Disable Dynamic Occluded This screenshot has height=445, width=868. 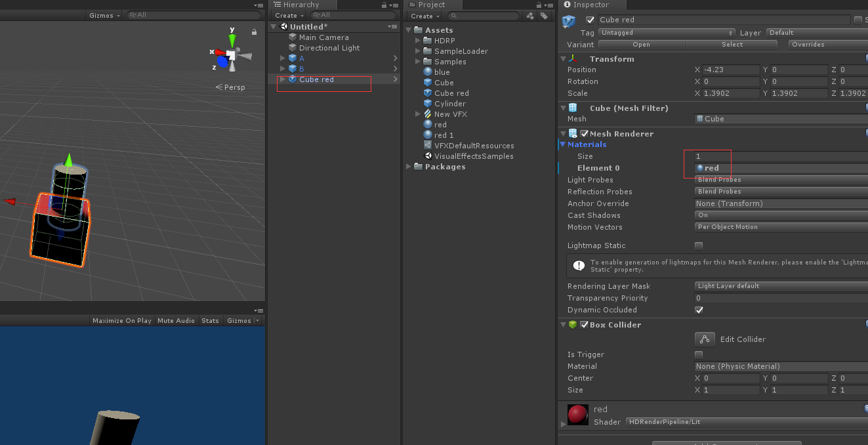coord(698,310)
